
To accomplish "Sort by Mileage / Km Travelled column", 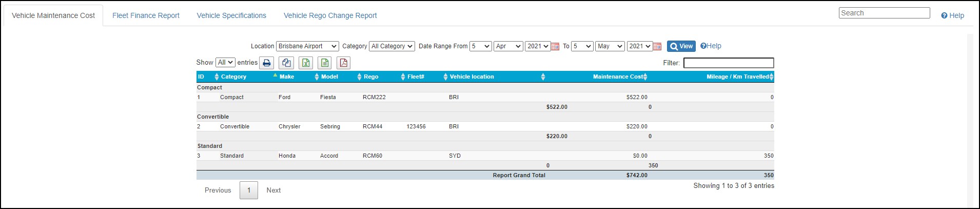I will 711,77.
